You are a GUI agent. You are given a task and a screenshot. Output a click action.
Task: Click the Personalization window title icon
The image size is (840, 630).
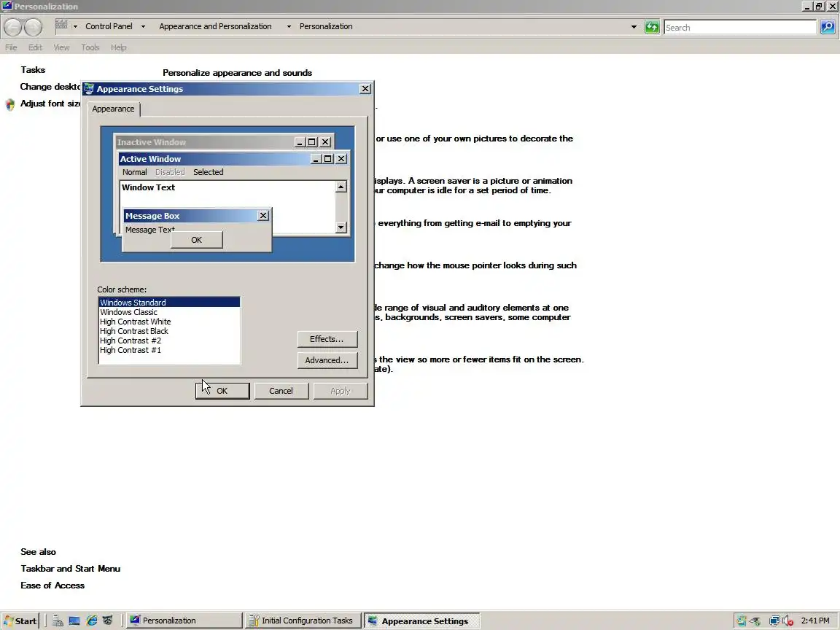pos(7,7)
